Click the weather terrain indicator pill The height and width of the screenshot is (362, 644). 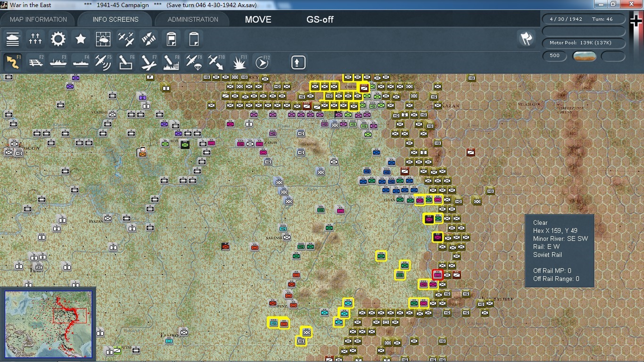[x=585, y=56]
